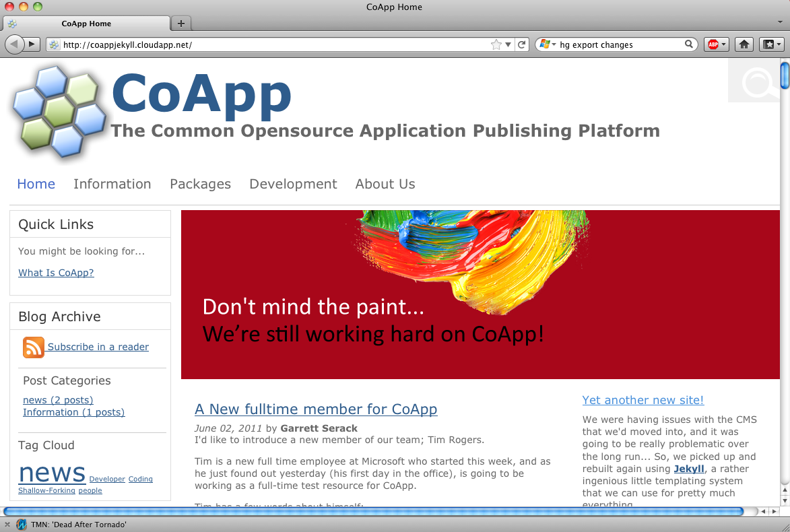Go back to the previous page
790x532 pixels.
point(15,44)
